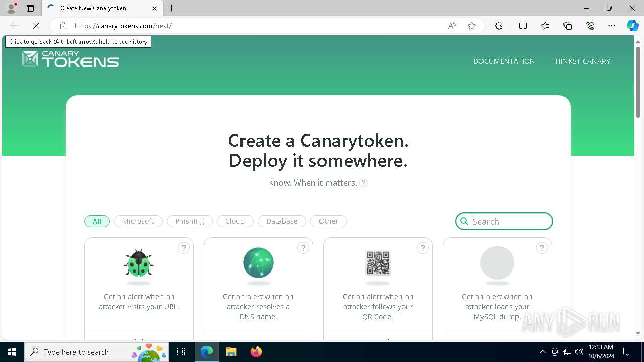Screen dimensions: 644x362
Task: Click the magnifier icon in the search box
Action: pyautogui.click(x=464, y=221)
